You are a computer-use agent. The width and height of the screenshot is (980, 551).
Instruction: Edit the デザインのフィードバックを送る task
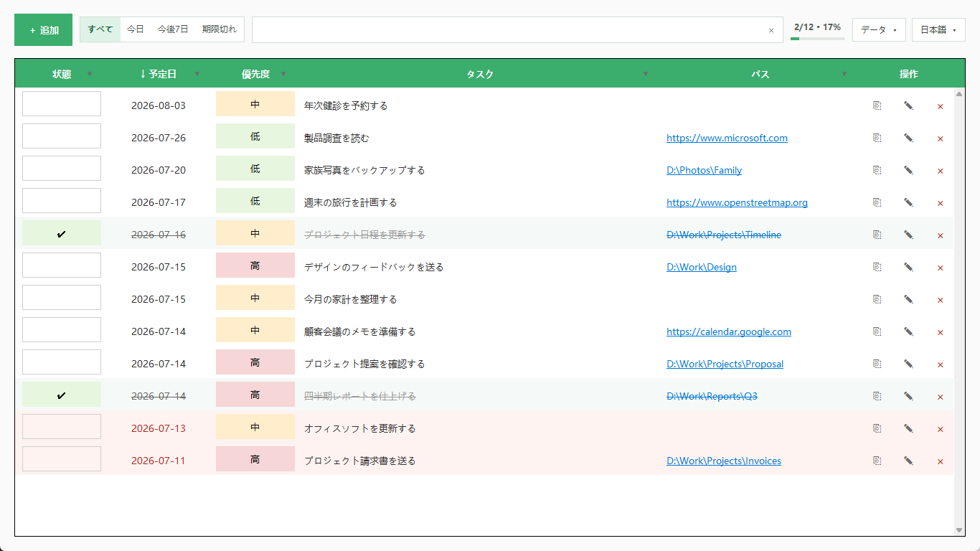point(908,267)
